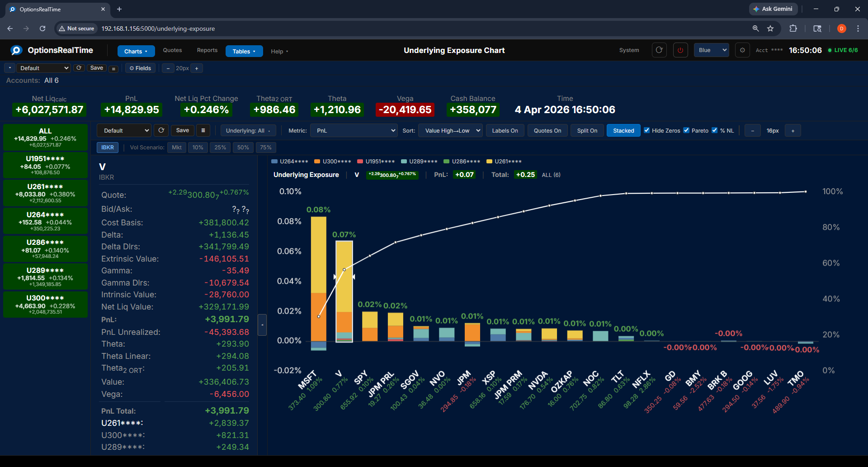Open the Metric PnL dropdown
This screenshot has width=868, height=467.
pyautogui.click(x=354, y=130)
